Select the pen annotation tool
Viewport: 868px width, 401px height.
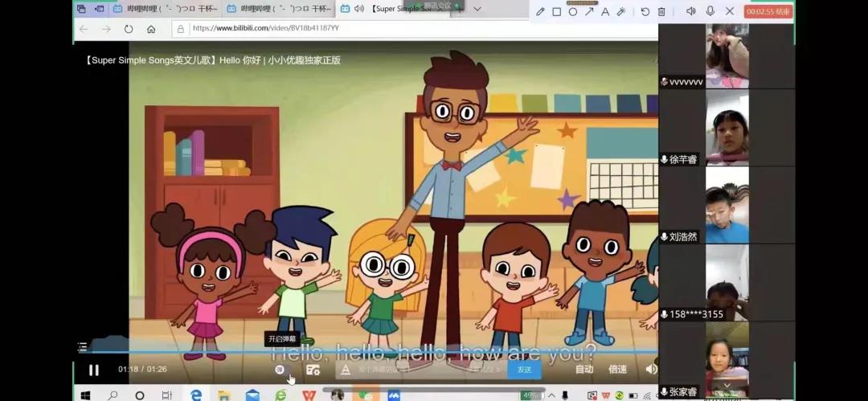point(540,11)
